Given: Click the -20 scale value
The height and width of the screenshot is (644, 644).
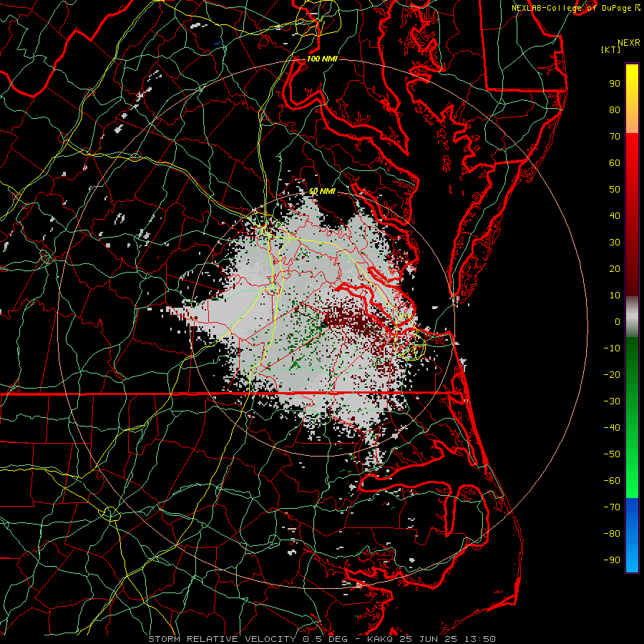Looking at the screenshot, I should click(x=612, y=375).
